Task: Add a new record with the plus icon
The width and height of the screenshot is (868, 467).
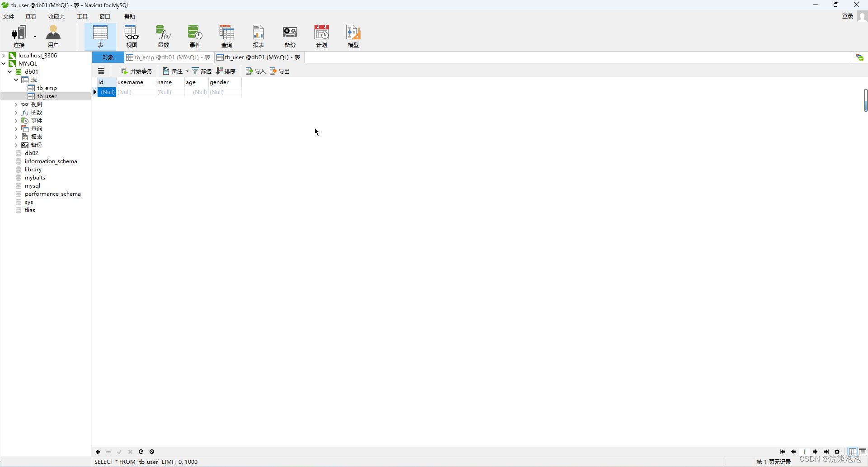Action: 97,452
